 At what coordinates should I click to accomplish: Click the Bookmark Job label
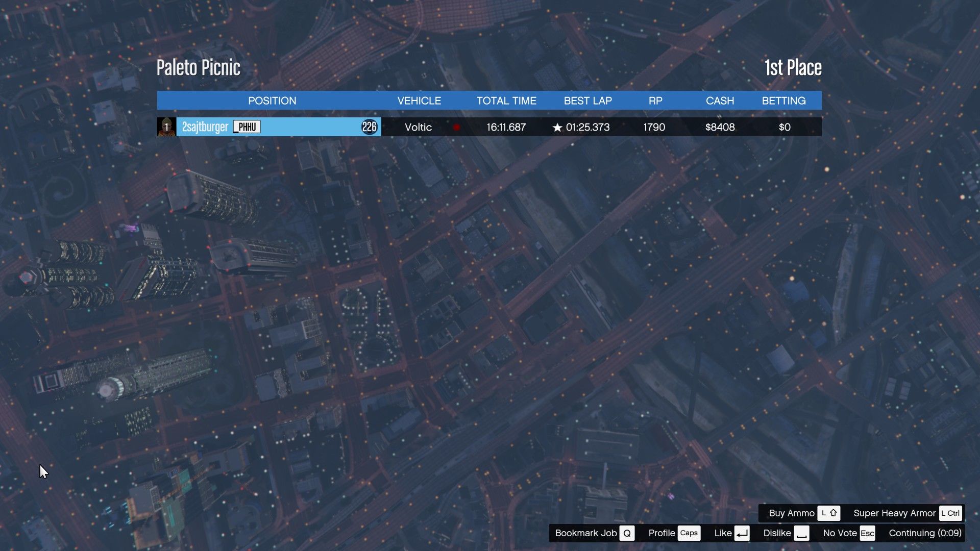(586, 533)
